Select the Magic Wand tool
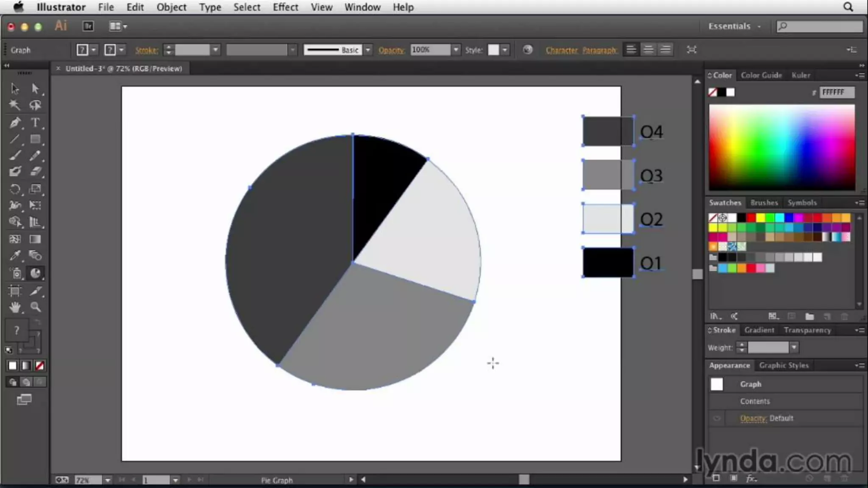 click(x=15, y=105)
